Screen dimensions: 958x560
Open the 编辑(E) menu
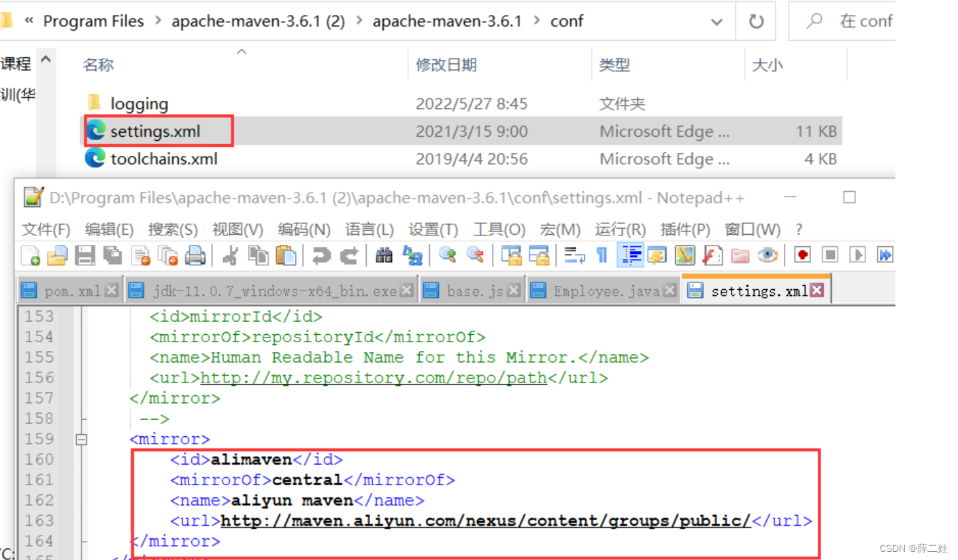[109, 229]
